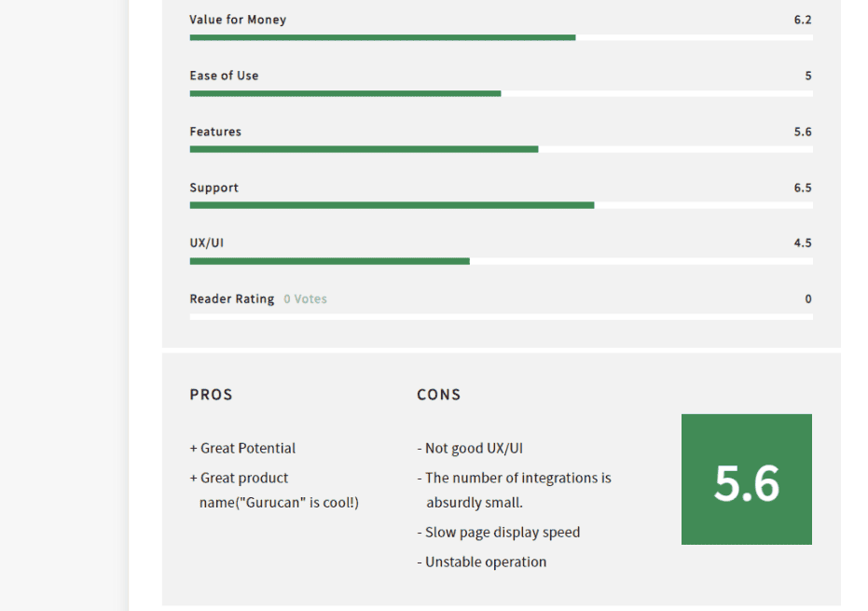Click the Reader Rating bar to vote
868x611 pixels.
(x=501, y=317)
